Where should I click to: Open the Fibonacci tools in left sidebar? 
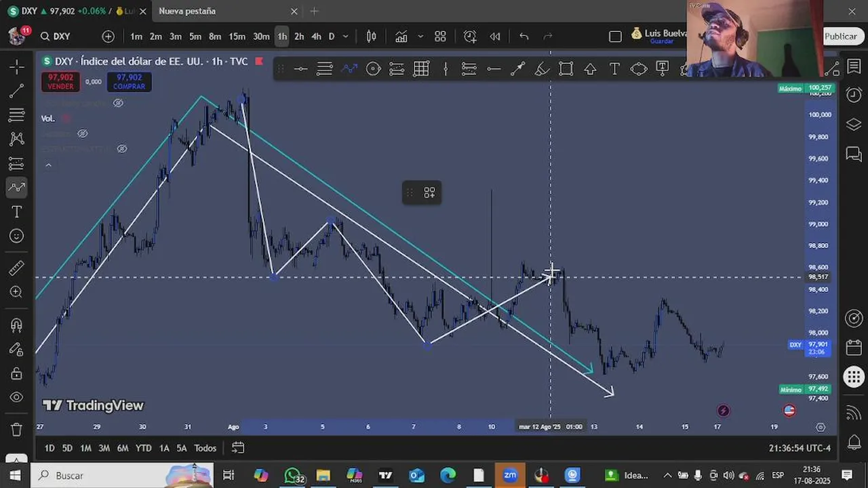17,115
